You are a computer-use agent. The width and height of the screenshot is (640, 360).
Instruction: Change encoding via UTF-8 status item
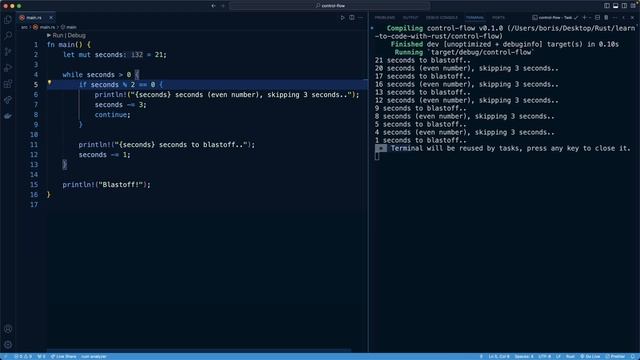[x=544, y=356]
